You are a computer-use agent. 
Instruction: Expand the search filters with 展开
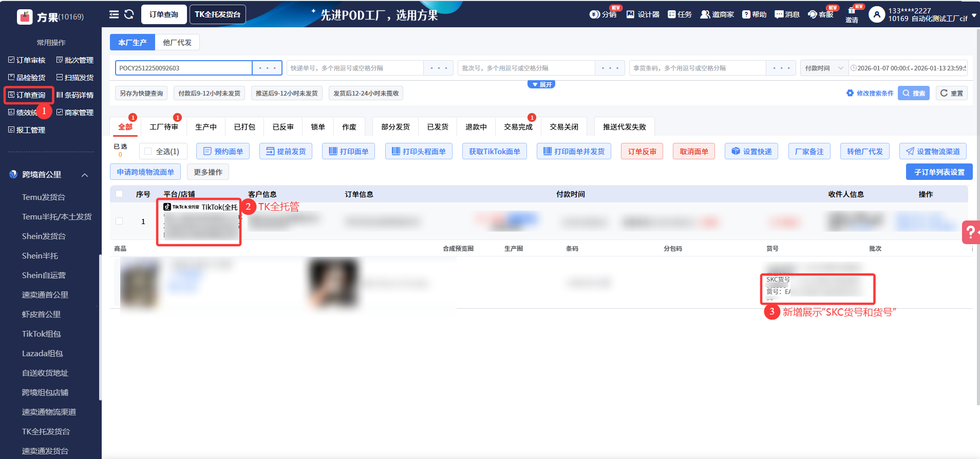click(x=541, y=84)
